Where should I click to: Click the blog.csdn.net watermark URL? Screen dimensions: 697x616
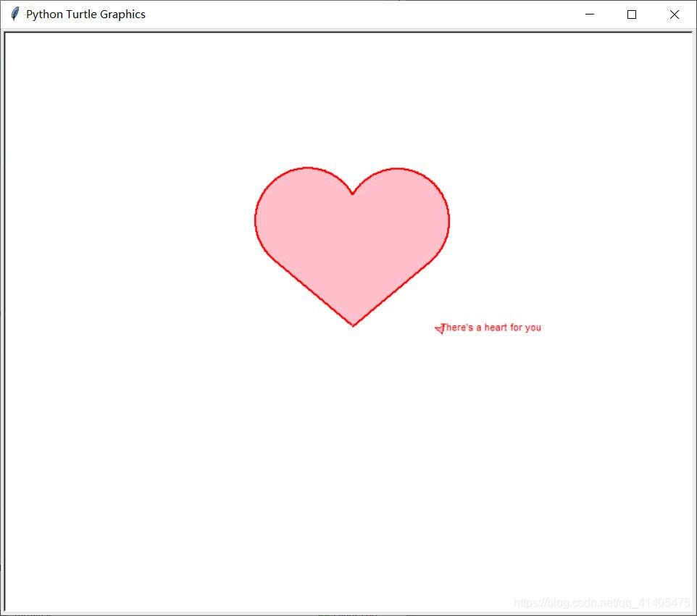pos(601,603)
